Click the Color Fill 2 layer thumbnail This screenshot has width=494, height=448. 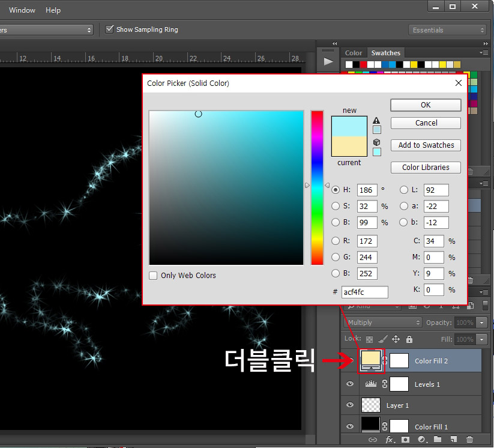tap(370, 361)
